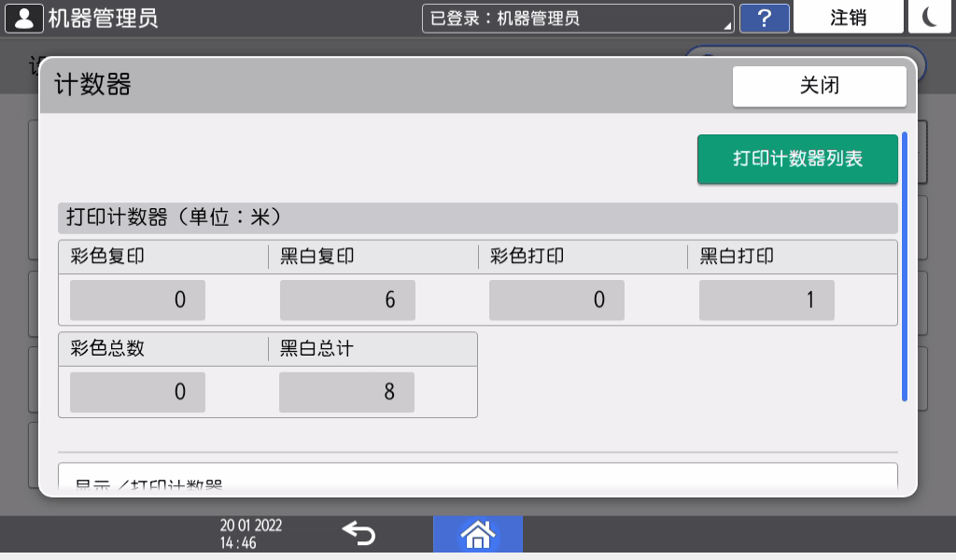
Task: Close the 计数器 dialog
Action: coord(819,86)
